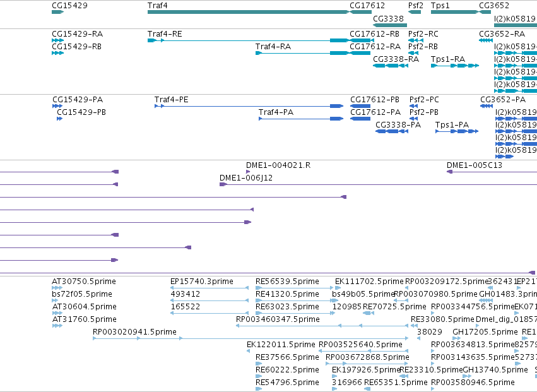537x392 pixels.
Task: Click EST RE37566.5prime
Action: 259,364
